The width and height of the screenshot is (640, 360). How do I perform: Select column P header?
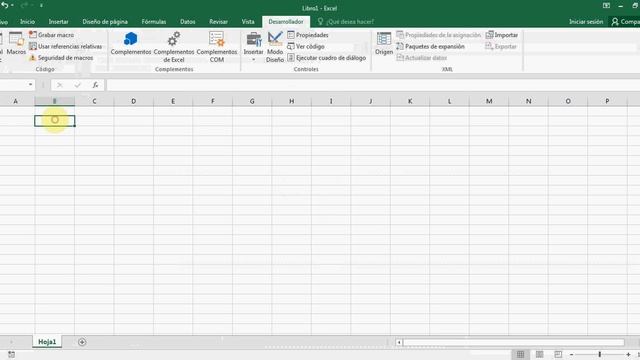[607, 101]
